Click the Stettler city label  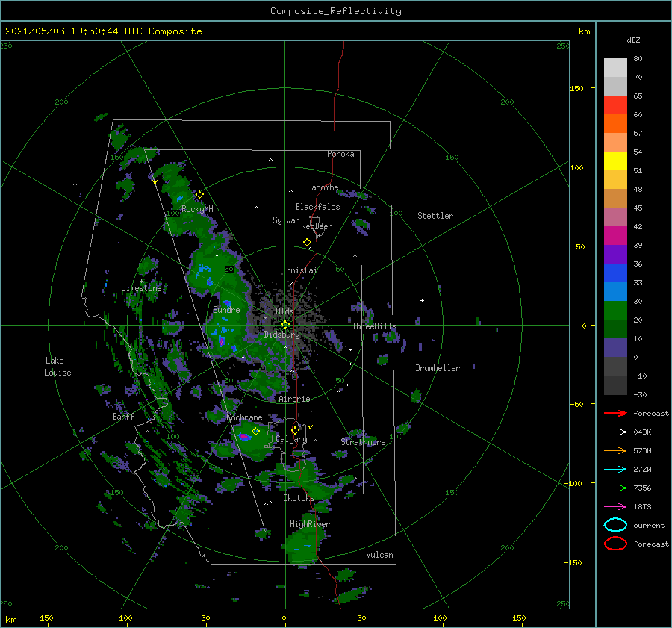[435, 216]
